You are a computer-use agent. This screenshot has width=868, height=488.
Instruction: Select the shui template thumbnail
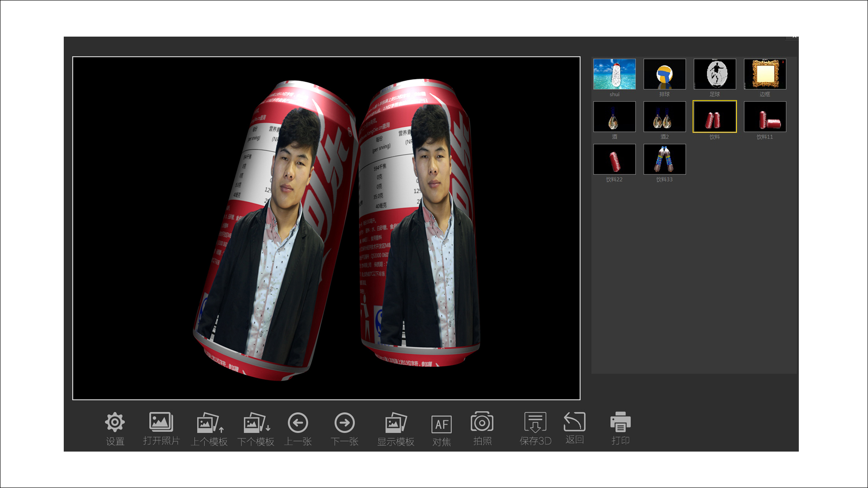[614, 74]
